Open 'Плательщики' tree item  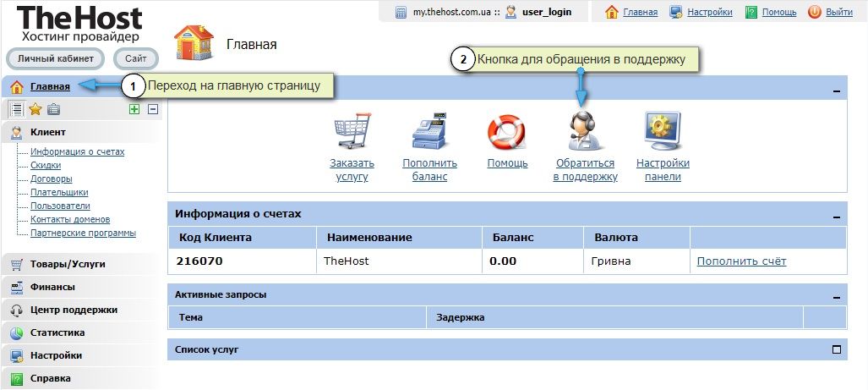pyautogui.click(x=59, y=192)
